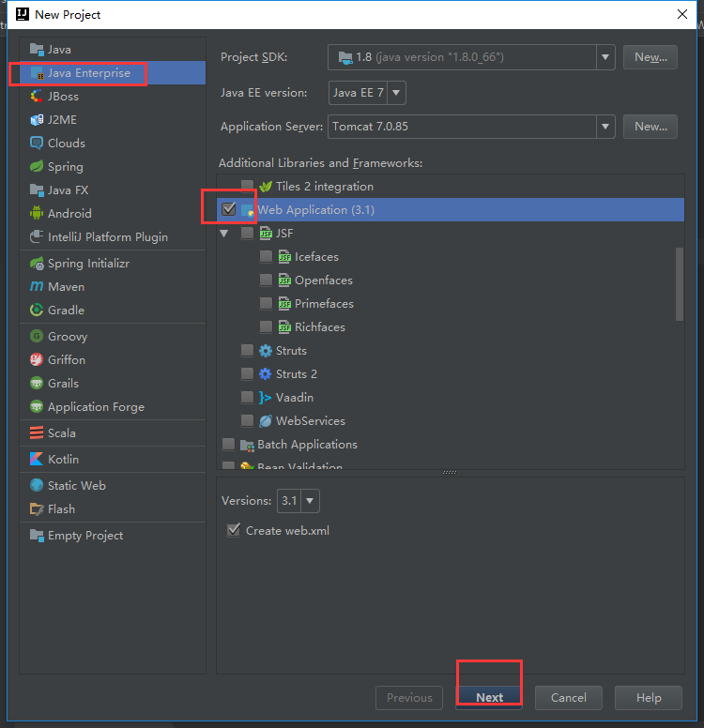Select the Android robot icon

[37, 213]
